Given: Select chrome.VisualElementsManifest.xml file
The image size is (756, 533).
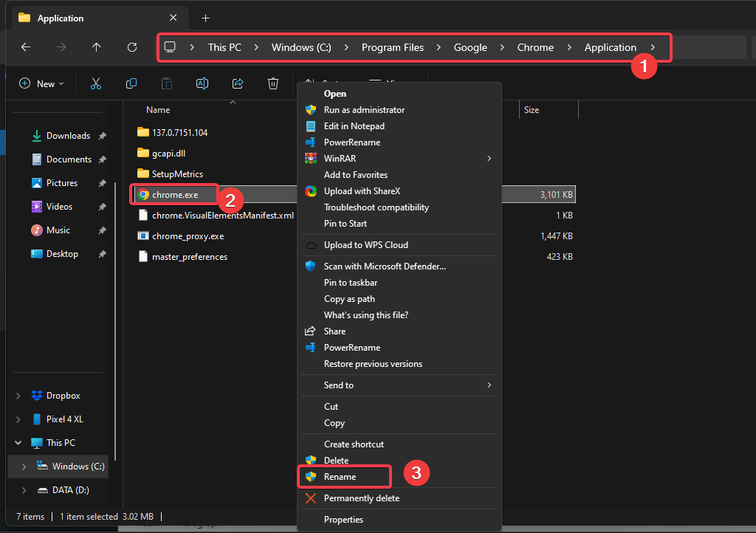Looking at the screenshot, I should coord(223,215).
